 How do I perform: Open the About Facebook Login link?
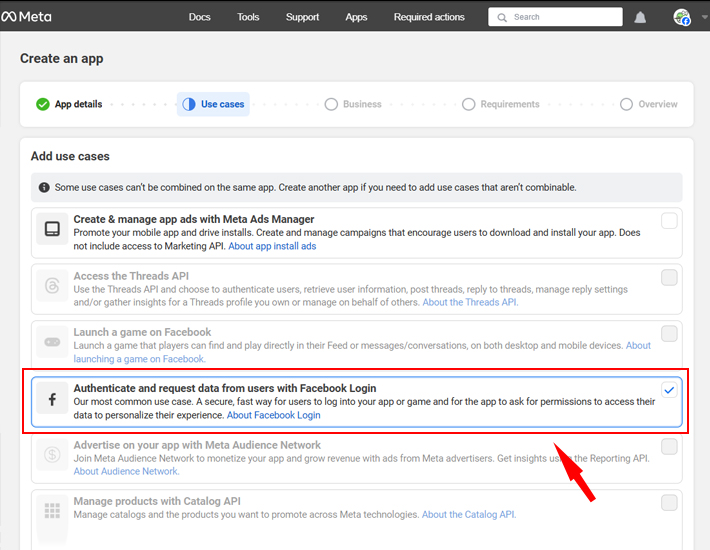273,415
